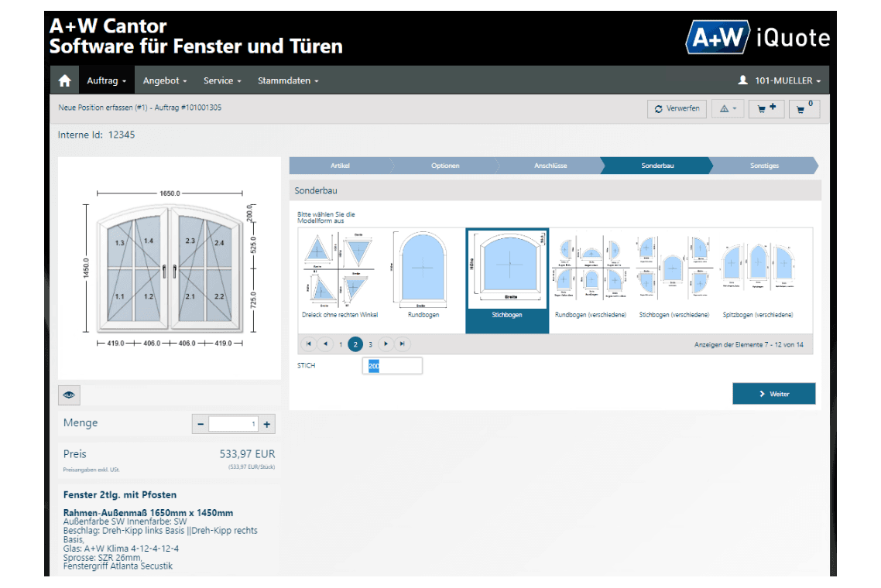Expand the Service menu

click(222, 80)
